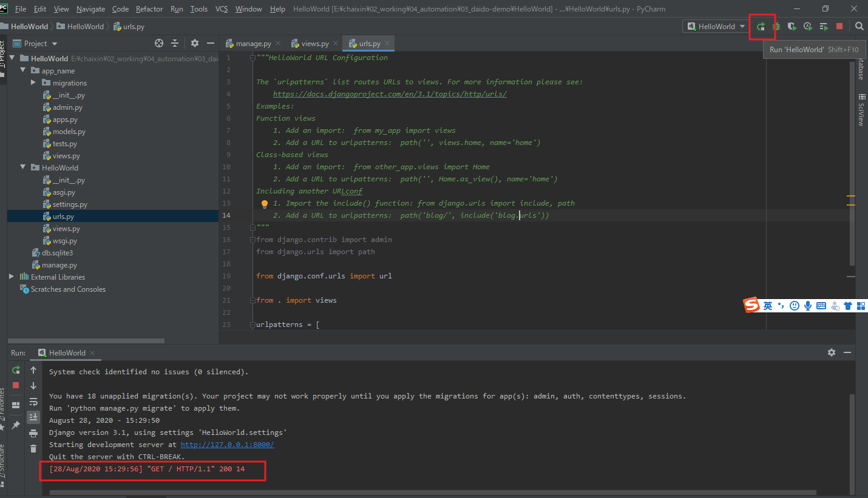This screenshot has height=498, width=868.
Task: Select settings.py in the project tree
Action: click(70, 204)
